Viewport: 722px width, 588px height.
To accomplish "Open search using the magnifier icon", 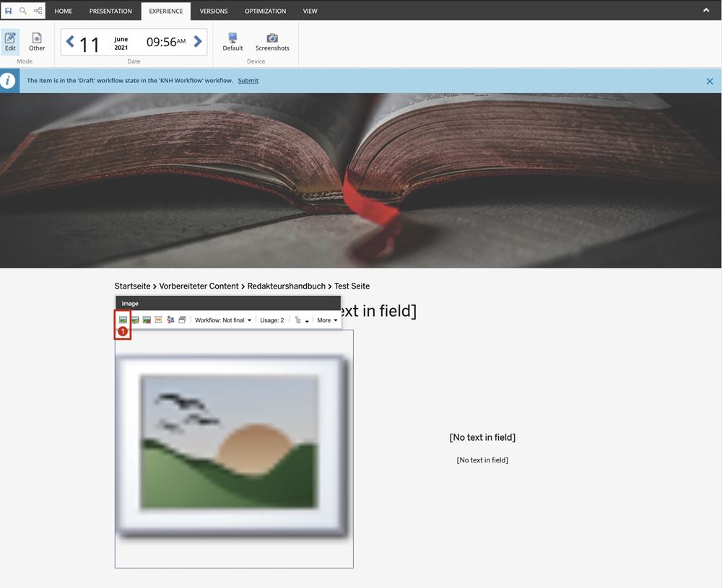I will 22,10.
